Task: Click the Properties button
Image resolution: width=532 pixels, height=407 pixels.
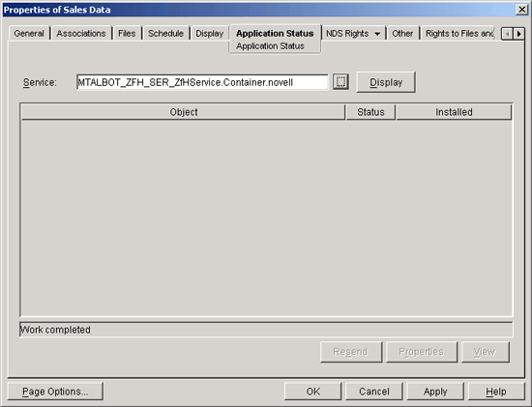Action: point(422,352)
